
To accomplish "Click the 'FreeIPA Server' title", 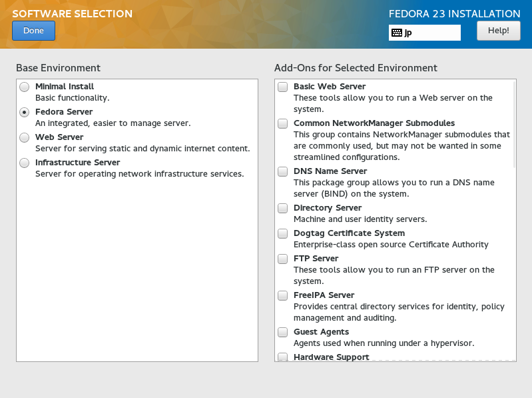I will tap(324, 295).
